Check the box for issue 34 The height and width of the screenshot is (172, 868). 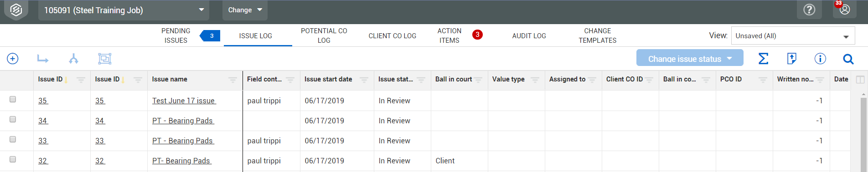pos(13,119)
